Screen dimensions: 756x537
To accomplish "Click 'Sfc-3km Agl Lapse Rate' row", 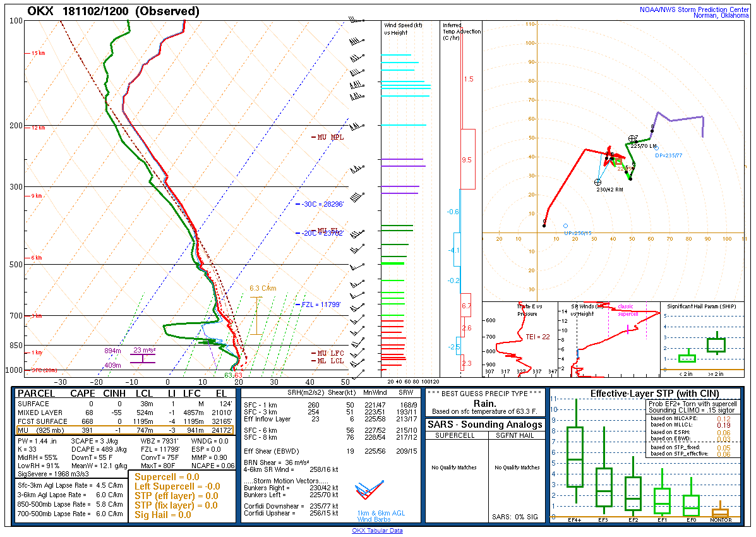I will pyautogui.click(x=70, y=485).
